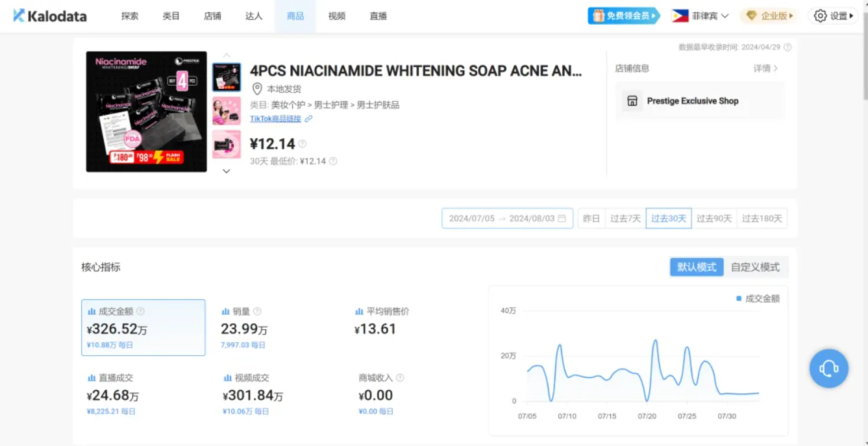This screenshot has width=868, height=446.
Task: Click the 核心指标 section heading
Action: [101, 267]
